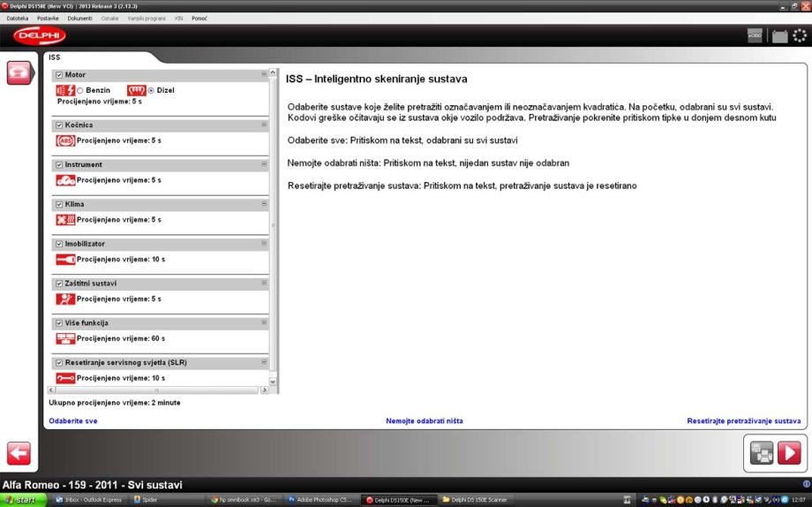Click the OBD code icon in header
Viewport: 812px width, 507px height.
(755, 35)
